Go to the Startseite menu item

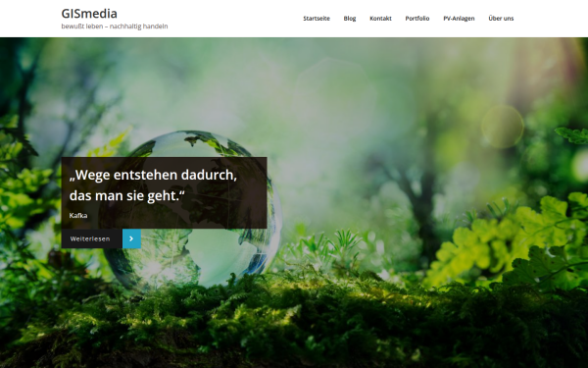(x=317, y=19)
